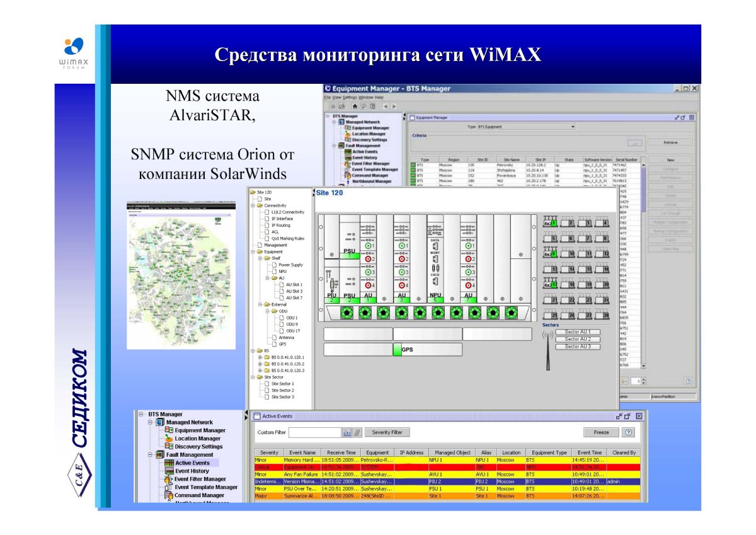Viewport: 756px width, 535px height.
Task: Click the filter apply icon beside Custom Filter
Action: [346, 432]
